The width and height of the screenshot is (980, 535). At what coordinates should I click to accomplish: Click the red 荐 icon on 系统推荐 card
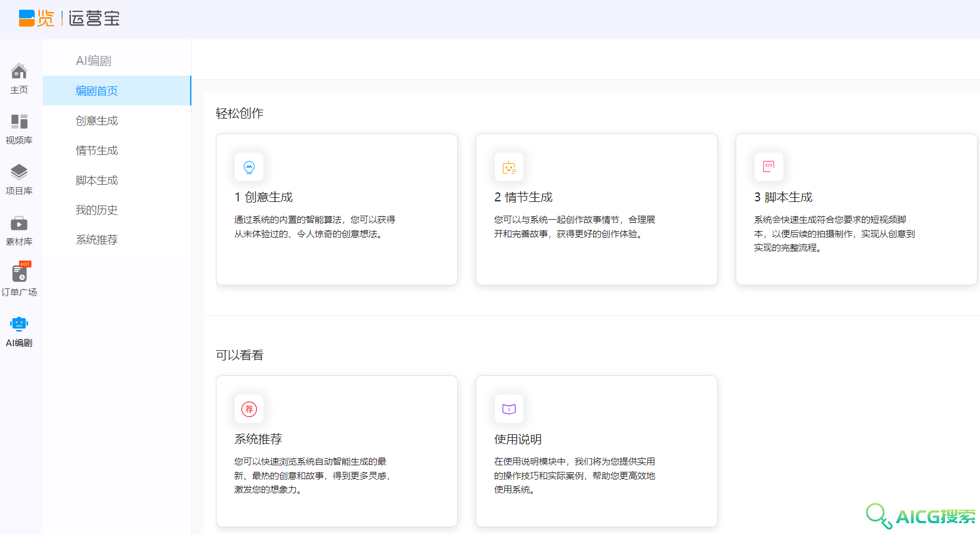pyautogui.click(x=249, y=409)
